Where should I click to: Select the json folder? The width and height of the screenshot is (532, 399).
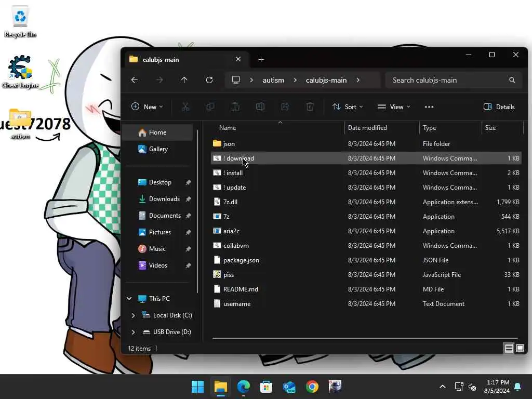point(366,144)
